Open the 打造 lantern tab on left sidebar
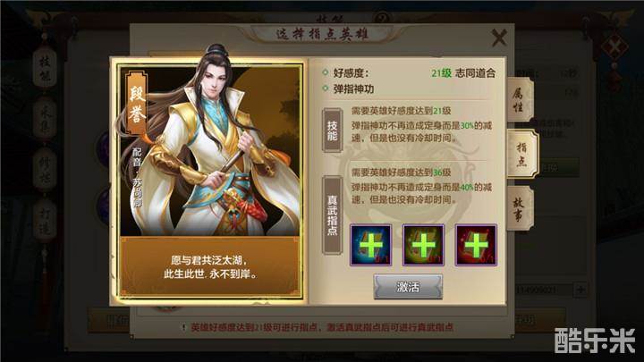 (45, 222)
